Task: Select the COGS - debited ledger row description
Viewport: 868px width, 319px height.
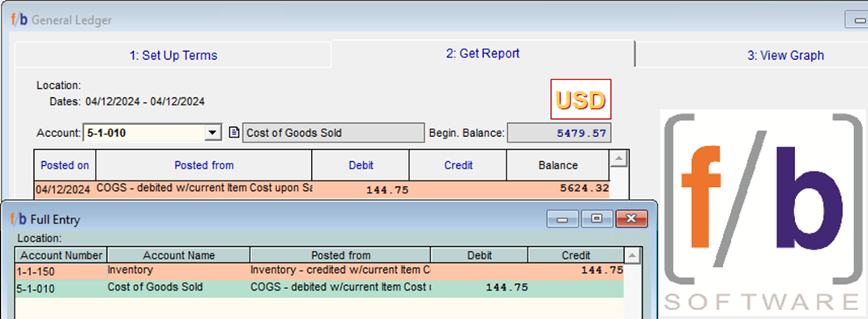Action: point(204,189)
